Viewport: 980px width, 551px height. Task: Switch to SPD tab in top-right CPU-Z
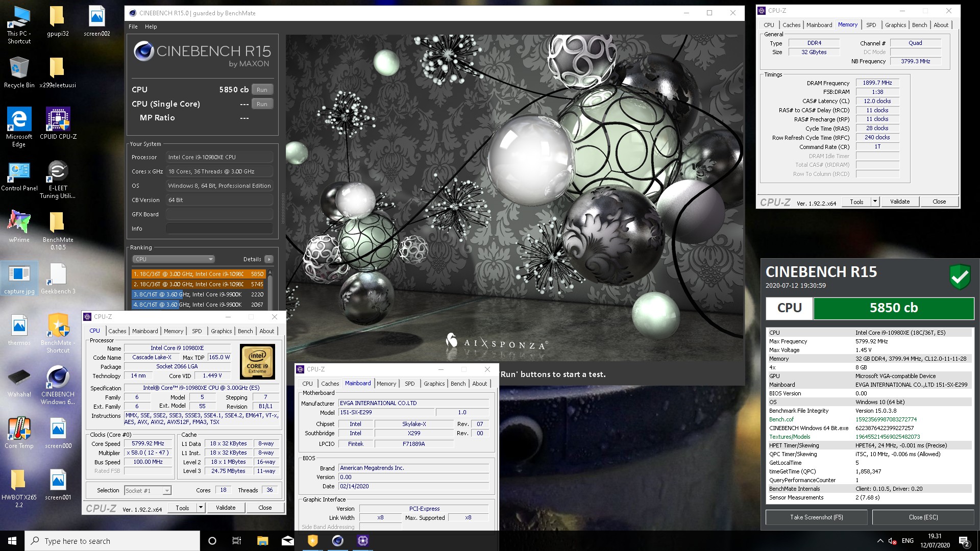pyautogui.click(x=871, y=25)
